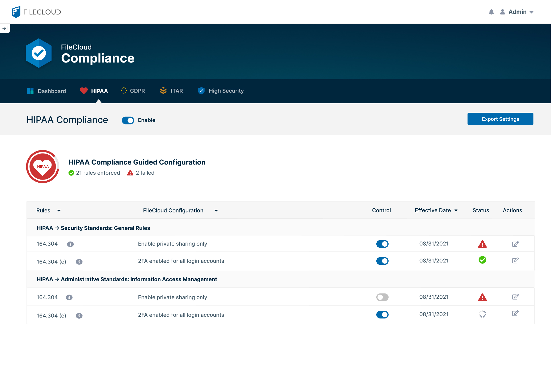Click the Dashboard grid icon

[x=30, y=91]
